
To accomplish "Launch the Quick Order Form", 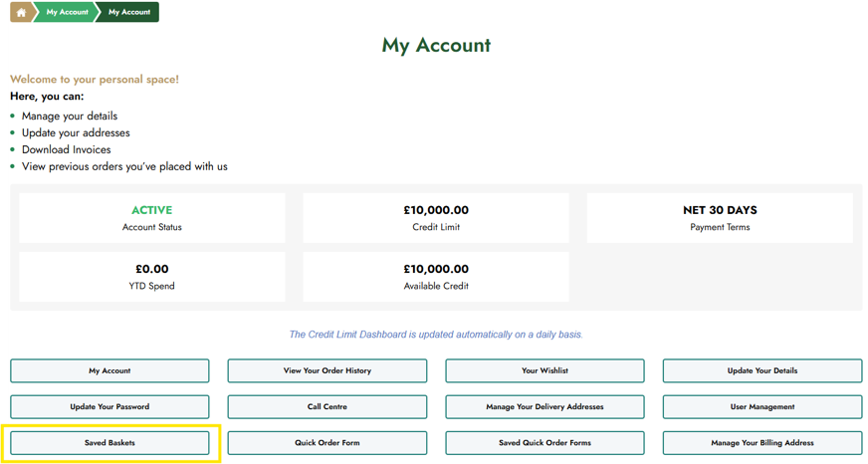I will click(327, 443).
